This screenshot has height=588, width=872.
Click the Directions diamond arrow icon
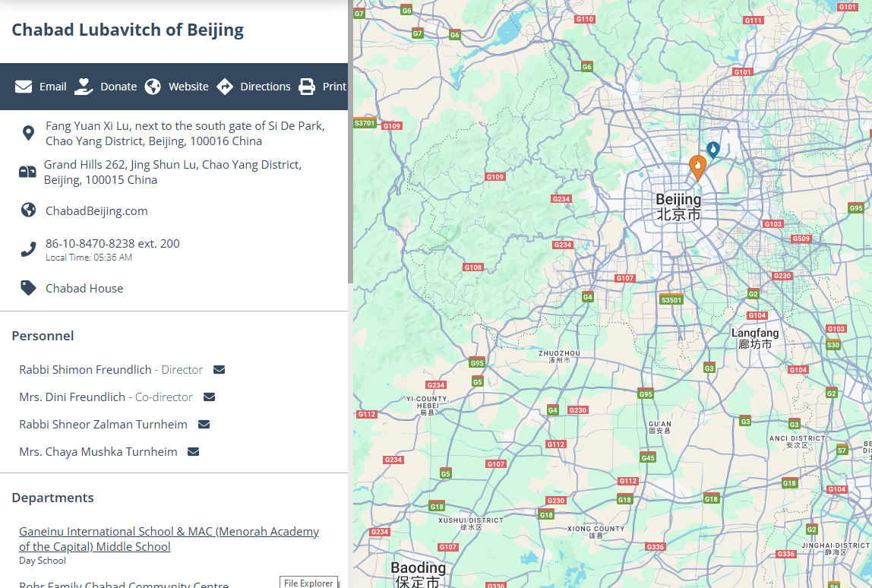coord(225,87)
